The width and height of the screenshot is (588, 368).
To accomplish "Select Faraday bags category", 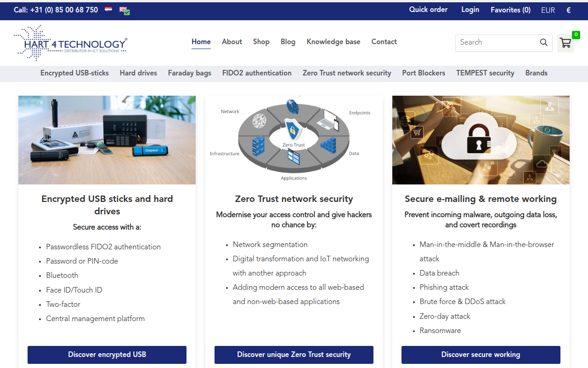I will click(x=190, y=73).
